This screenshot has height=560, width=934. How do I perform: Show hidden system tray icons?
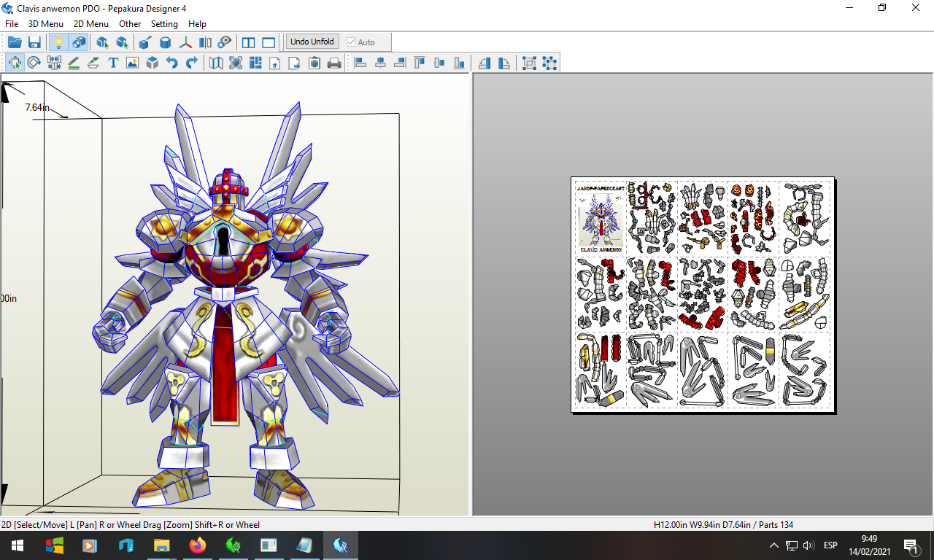[x=774, y=545]
